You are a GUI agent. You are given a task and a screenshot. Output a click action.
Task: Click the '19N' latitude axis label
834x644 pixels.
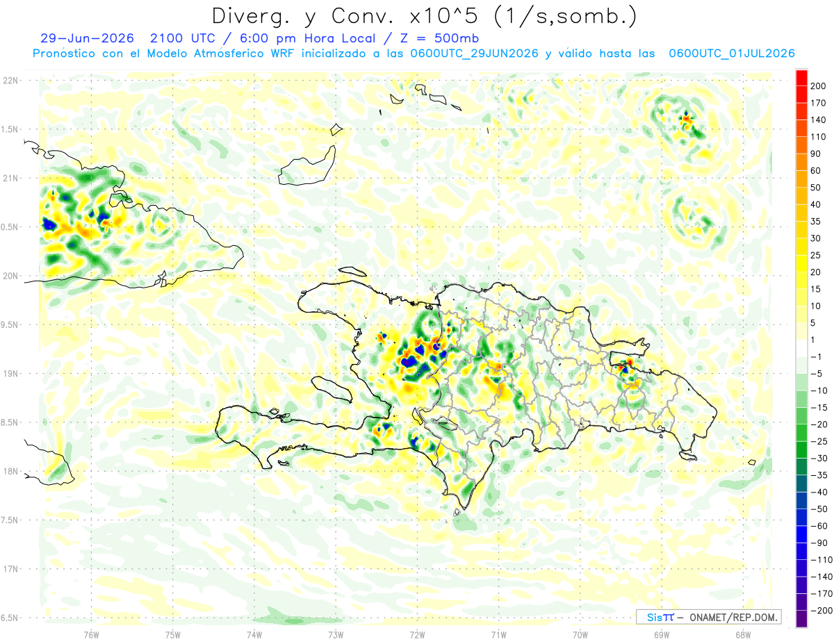point(10,374)
